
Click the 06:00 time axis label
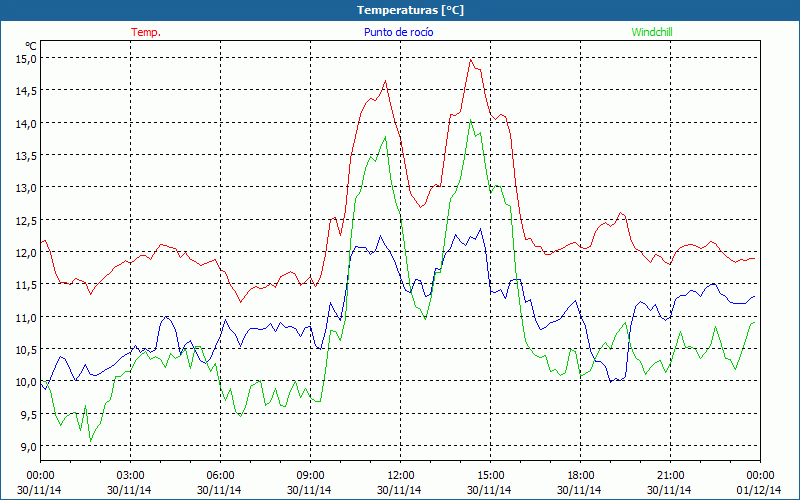point(220,476)
